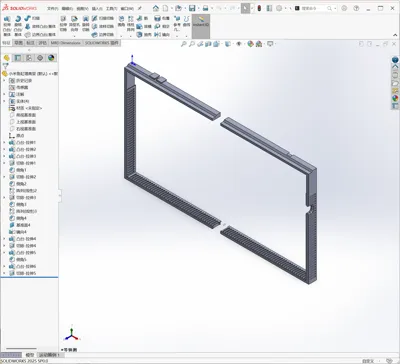Open the Print icon in the toolbar
This screenshot has height=364, width=400.
(x=206, y=8)
